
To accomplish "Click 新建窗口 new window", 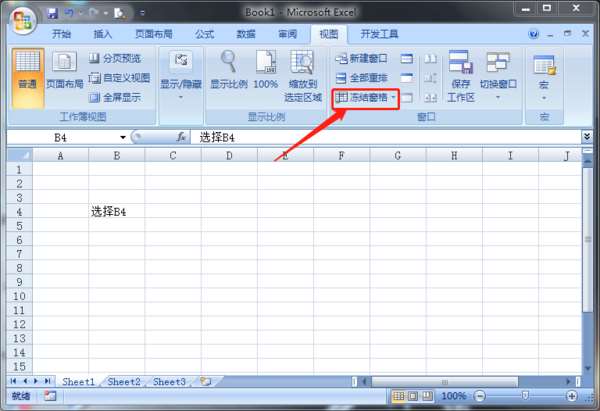I will click(x=362, y=59).
